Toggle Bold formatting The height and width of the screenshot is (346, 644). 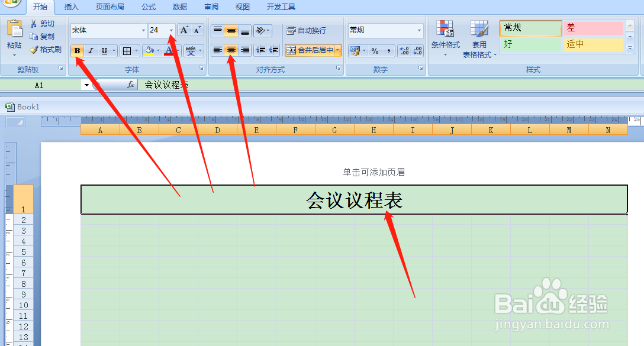77,51
